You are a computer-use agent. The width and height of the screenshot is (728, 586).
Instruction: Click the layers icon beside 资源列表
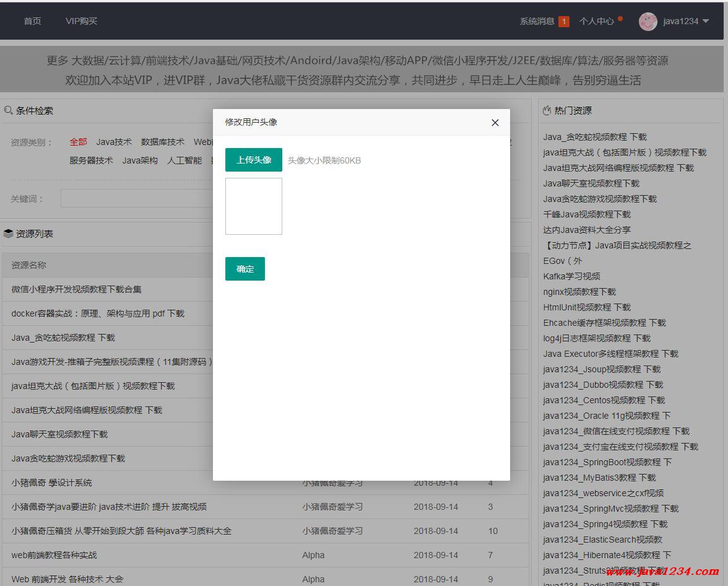(8, 234)
